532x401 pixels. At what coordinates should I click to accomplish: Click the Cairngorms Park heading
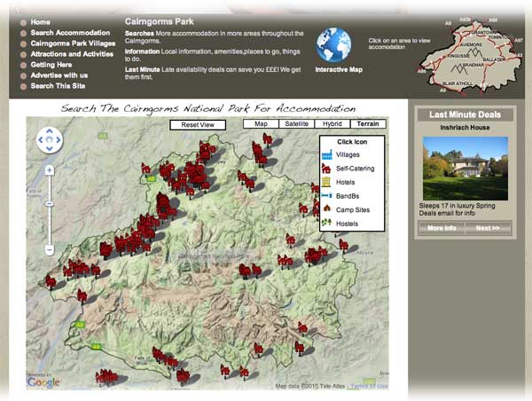159,21
